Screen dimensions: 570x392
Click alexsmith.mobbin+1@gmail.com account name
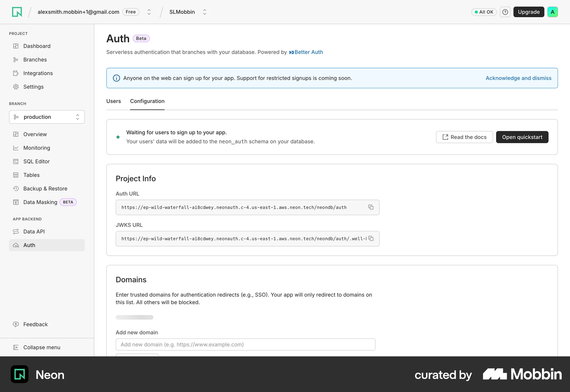(78, 12)
